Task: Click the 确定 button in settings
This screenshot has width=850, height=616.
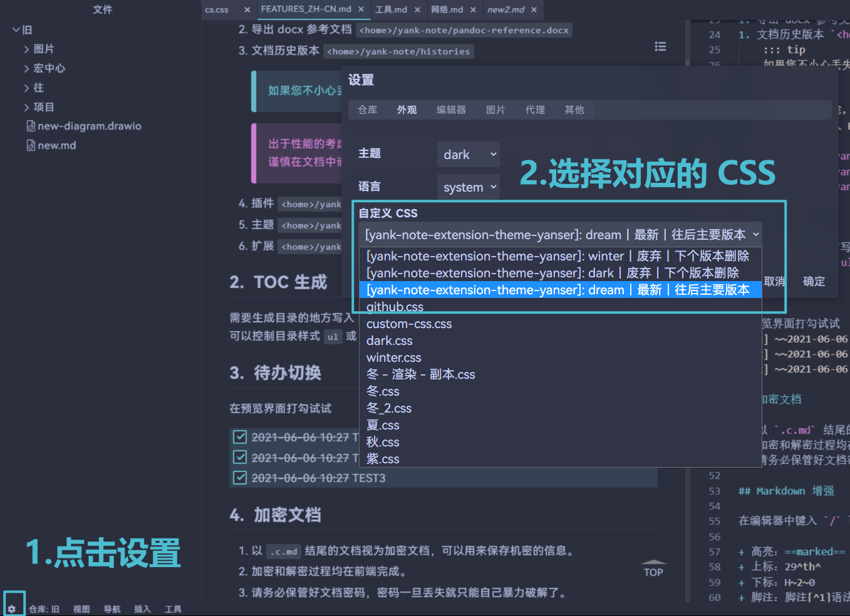Action: (x=814, y=282)
